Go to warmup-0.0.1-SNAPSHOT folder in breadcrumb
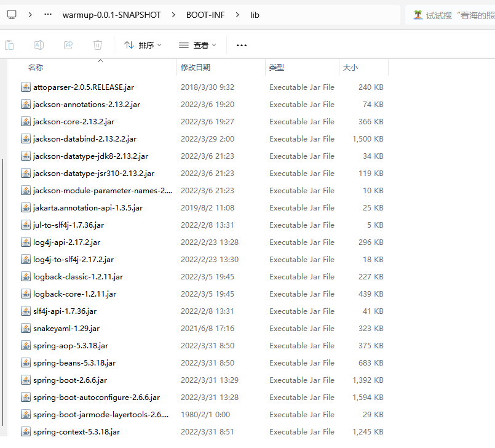Screen dimensions: 495x448 111,15
